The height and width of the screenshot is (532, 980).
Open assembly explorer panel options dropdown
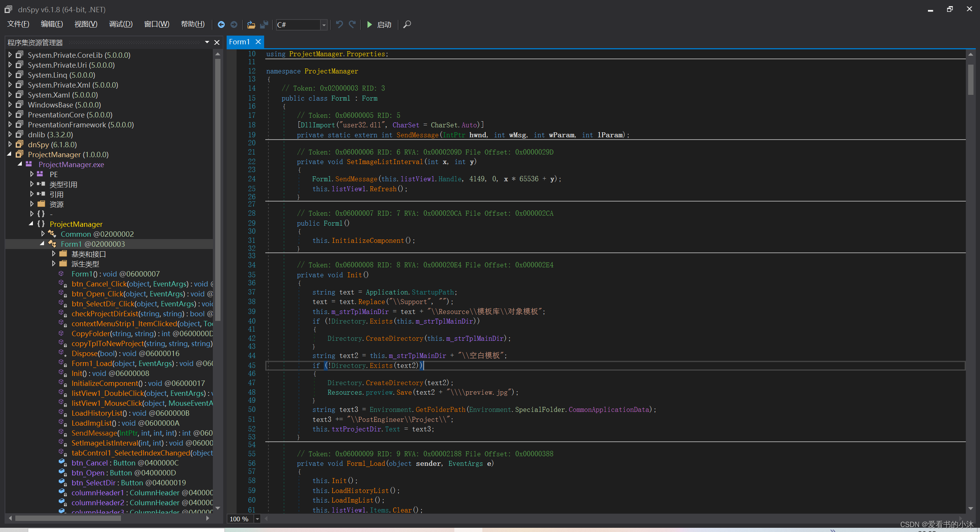coord(207,42)
